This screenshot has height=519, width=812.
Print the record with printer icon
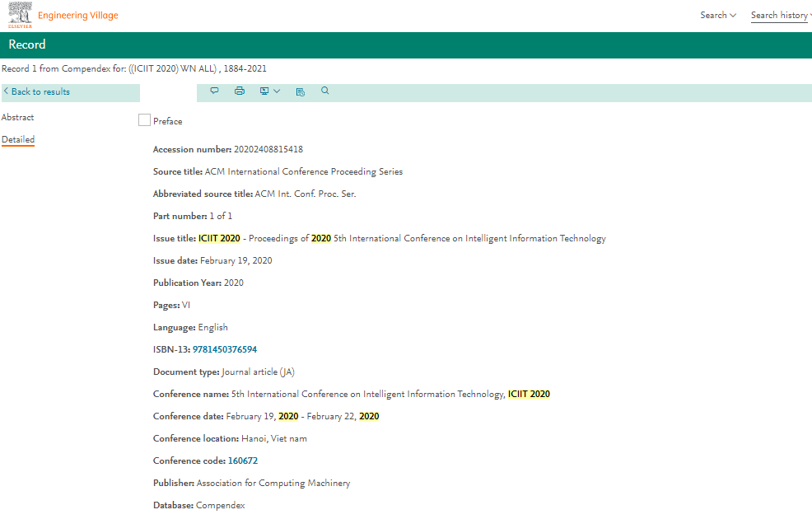(x=240, y=91)
